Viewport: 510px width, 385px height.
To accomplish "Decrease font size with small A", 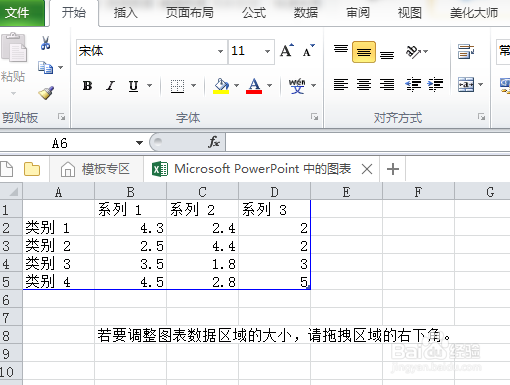I will pyautogui.click(x=308, y=51).
